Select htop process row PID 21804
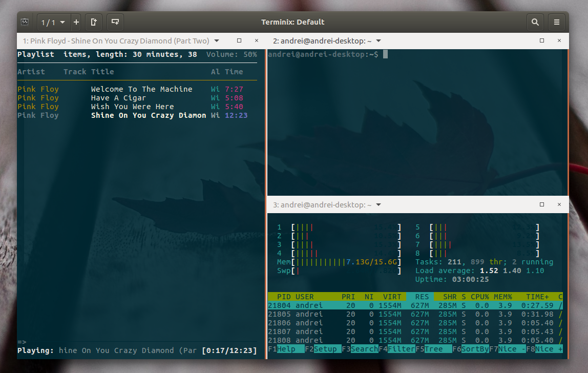 coord(415,305)
